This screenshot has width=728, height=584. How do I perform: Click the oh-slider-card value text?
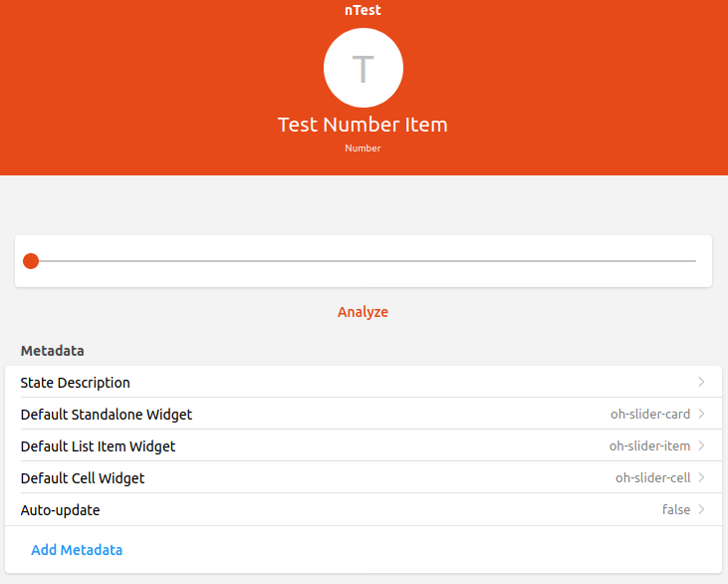pyautogui.click(x=650, y=415)
